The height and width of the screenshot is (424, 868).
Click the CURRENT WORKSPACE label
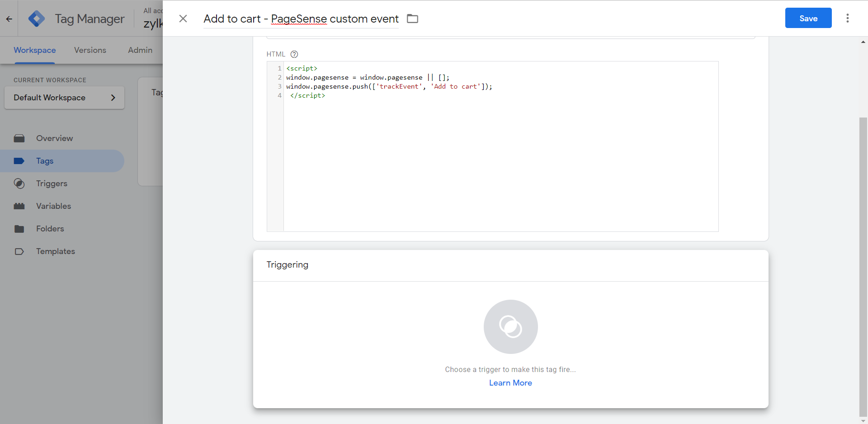pos(50,80)
